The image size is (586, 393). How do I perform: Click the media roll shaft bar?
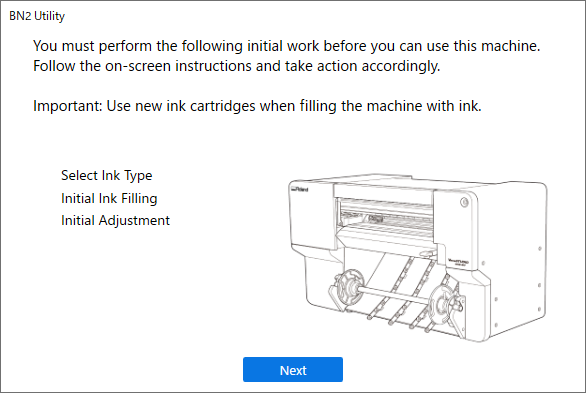click(394, 294)
